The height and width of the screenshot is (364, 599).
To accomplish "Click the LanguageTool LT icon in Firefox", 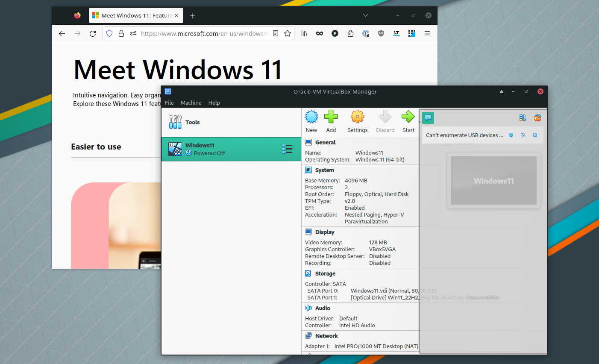I will click(396, 33).
